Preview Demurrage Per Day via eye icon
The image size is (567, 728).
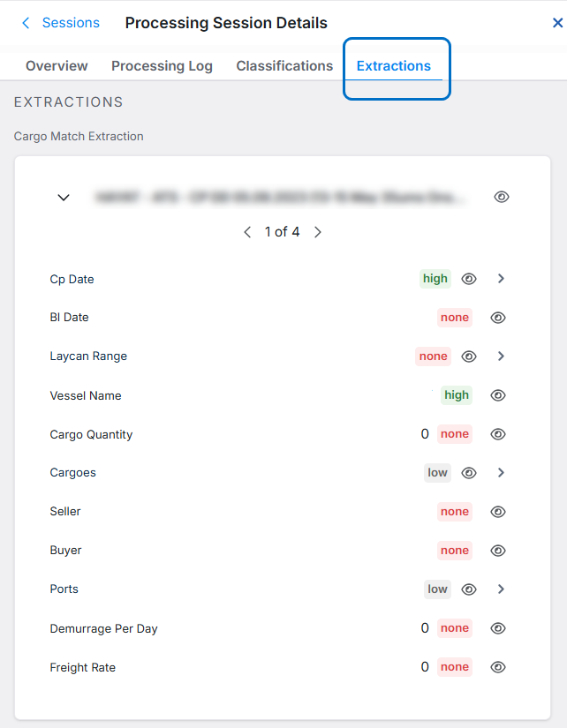point(497,628)
